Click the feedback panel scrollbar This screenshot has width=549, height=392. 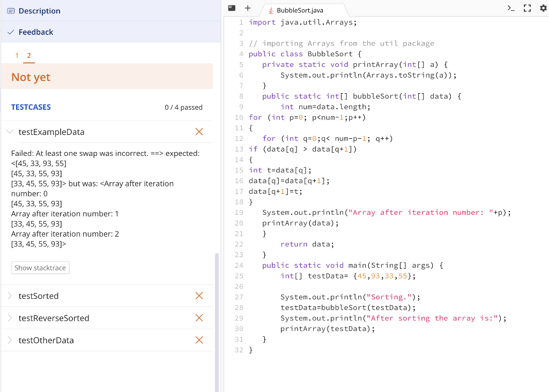click(x=217, y=322)
